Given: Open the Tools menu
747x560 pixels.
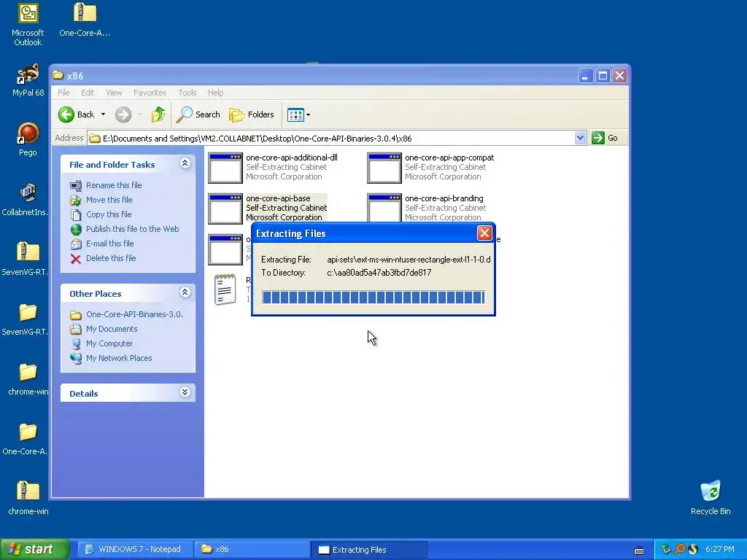Looking at the screenshot, I should pyautogui.click(x=187, y=93).
